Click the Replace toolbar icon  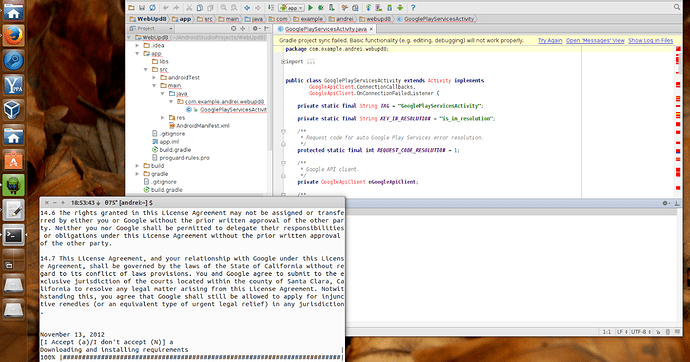234,8
